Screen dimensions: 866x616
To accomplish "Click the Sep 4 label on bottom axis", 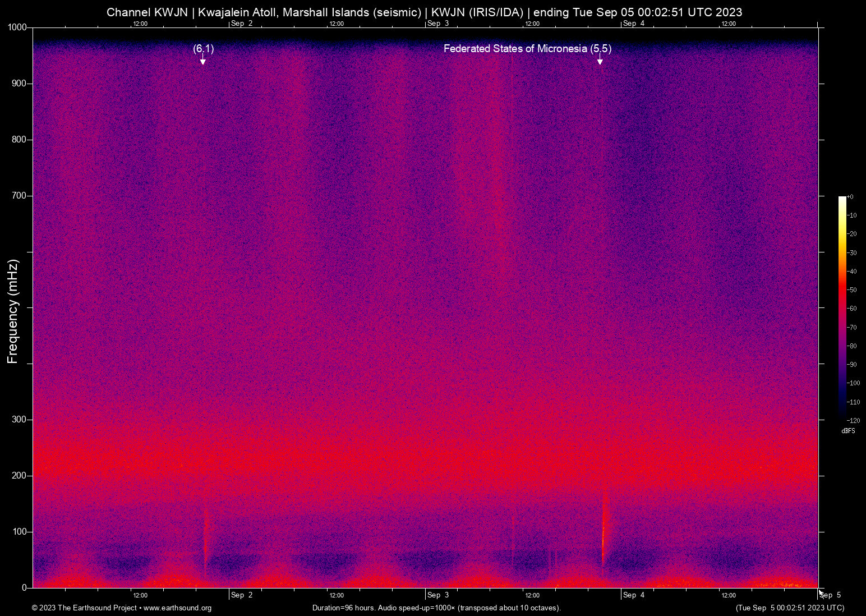I will pos(634,595).
